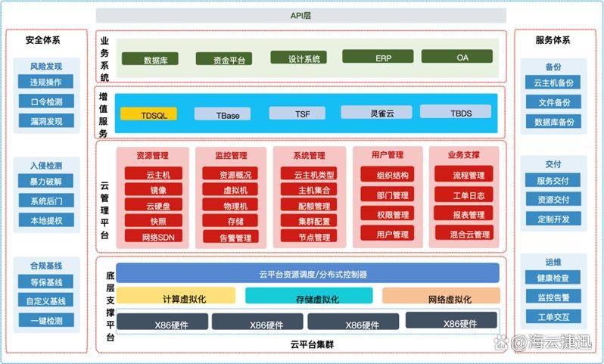The width and height of the screenshot is (604, 364).
Task: Click the 一键检测 item
Action: pos(46,320)
